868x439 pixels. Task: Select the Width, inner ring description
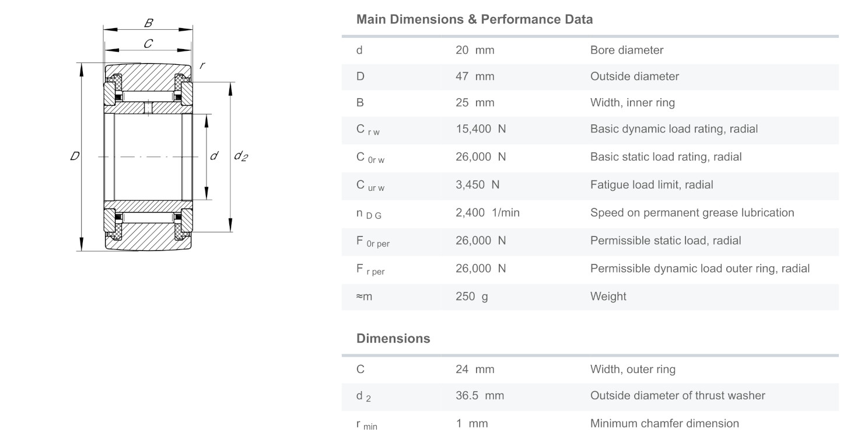point(632,103)
